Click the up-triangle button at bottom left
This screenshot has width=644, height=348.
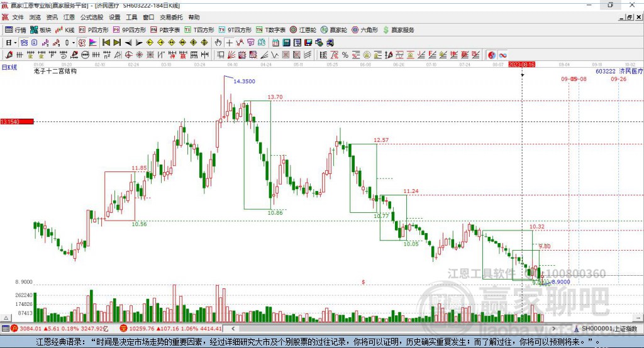pyautogui.click(x=6, y=318)
